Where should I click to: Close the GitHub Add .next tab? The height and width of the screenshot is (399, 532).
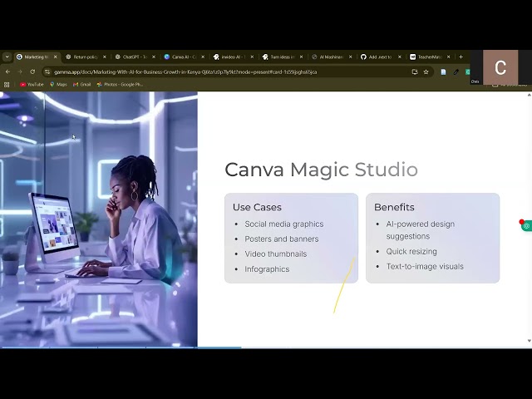click(400, 57)
